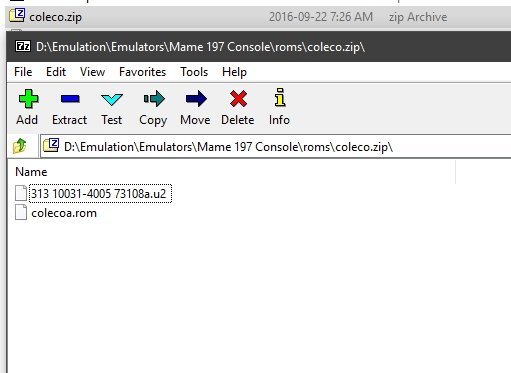Screen dimensions: 511x373
Task: Sort by the Name column header
Action: click(31, 172)
